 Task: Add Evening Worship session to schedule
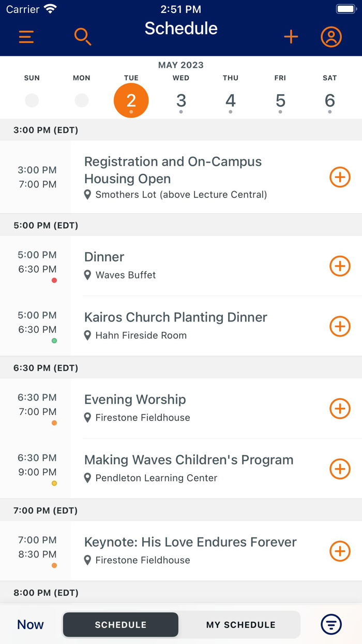point(340,408)
